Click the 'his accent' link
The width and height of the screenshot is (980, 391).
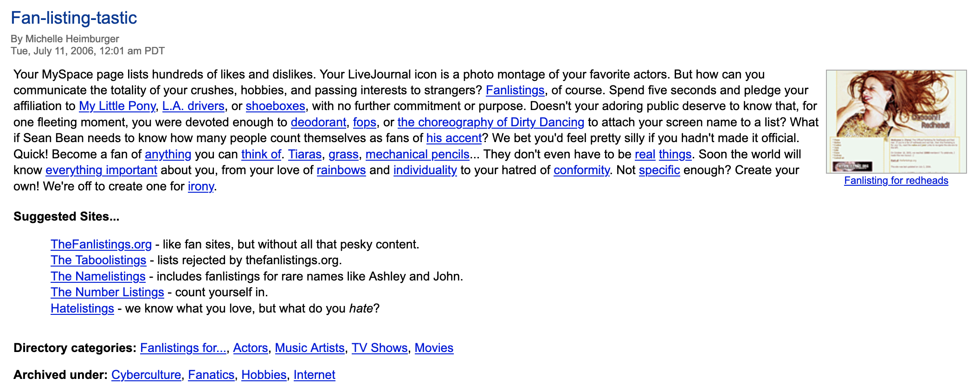pyautogui.click(x=454, y=138)
